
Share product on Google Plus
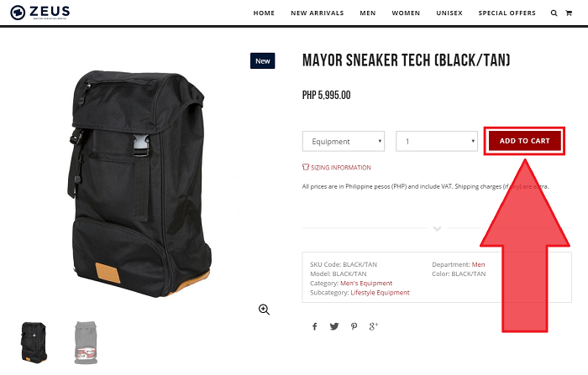pyautogui.click(x=374, y=326)
